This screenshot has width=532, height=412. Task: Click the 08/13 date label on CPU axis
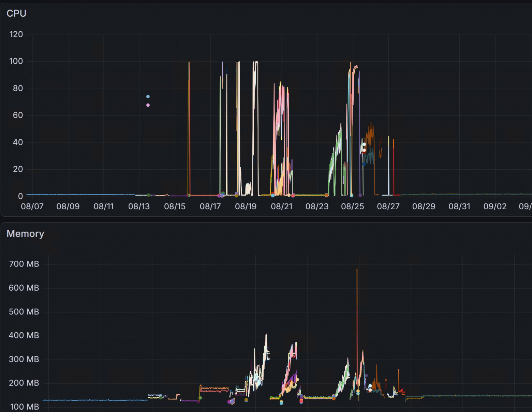pos(139,206)
